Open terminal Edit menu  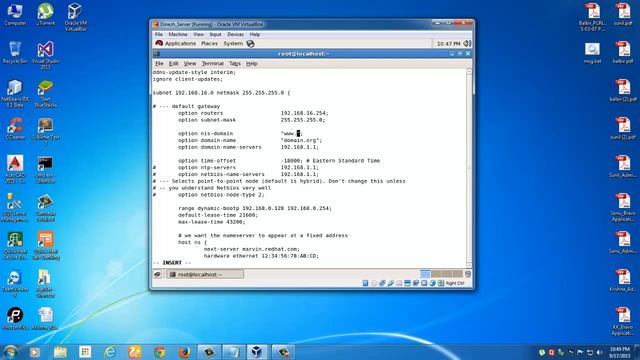(173, 64)
